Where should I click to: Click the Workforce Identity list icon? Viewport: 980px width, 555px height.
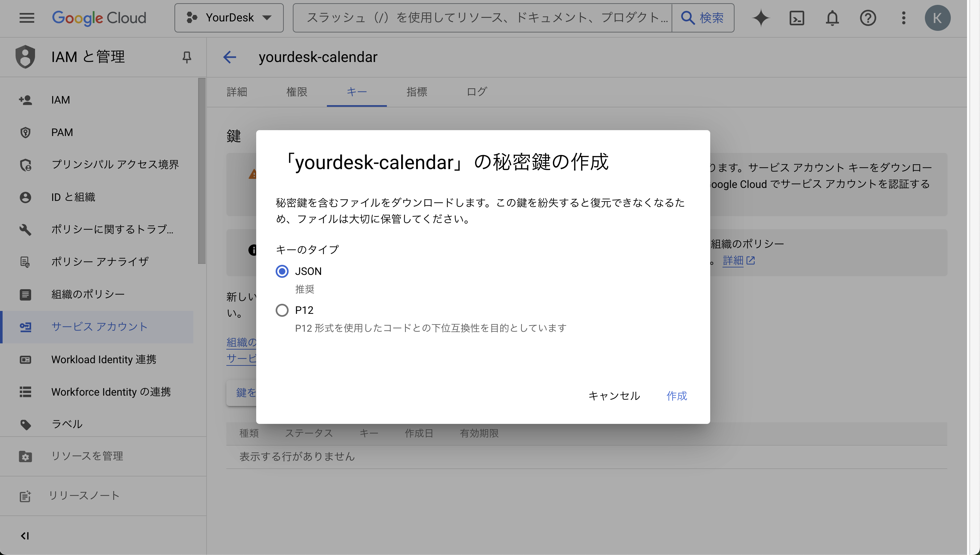26,392
